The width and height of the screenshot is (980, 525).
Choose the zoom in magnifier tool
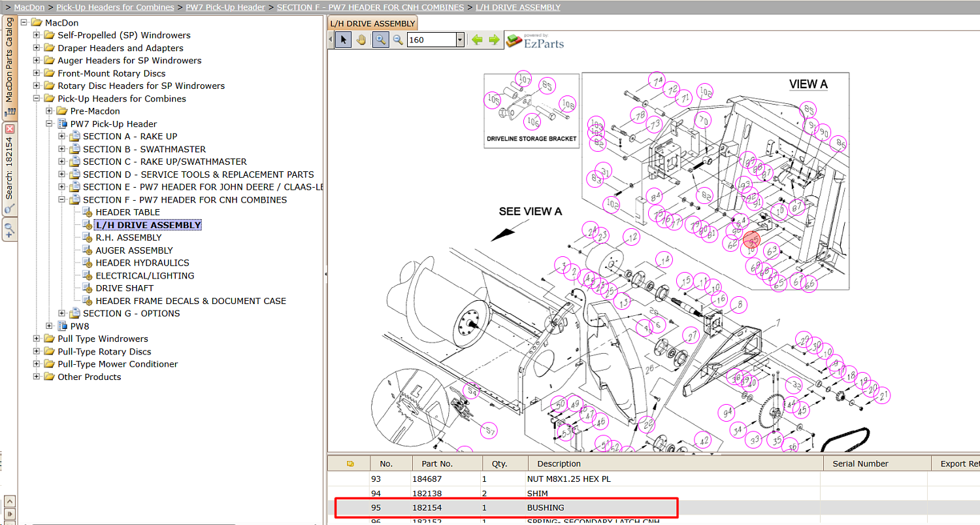coord(380,40)
